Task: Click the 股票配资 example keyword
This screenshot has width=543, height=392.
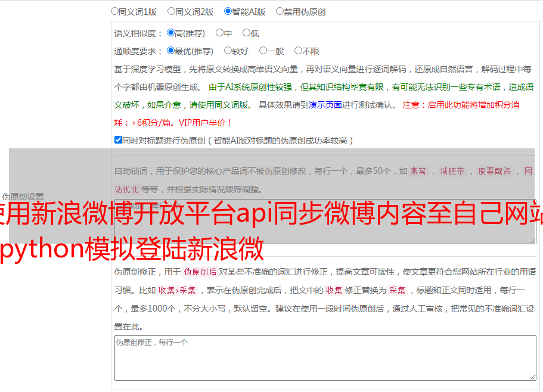Action: [495, 171]
